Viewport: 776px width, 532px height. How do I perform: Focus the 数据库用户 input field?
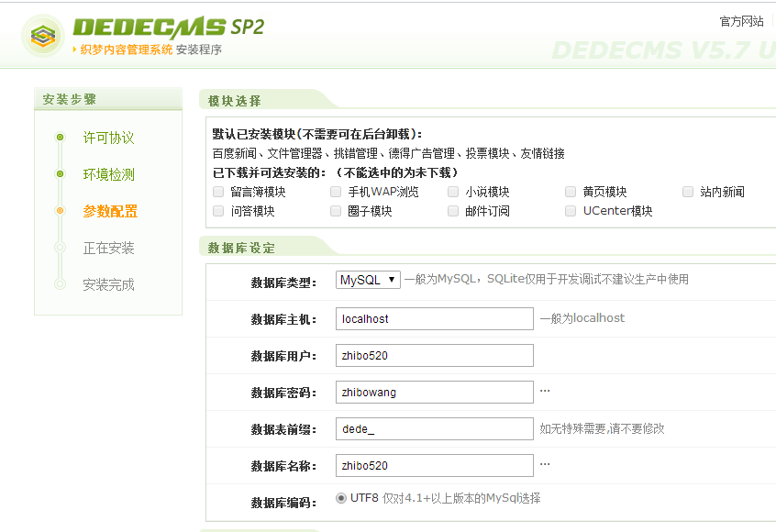(x=434, y=355)
